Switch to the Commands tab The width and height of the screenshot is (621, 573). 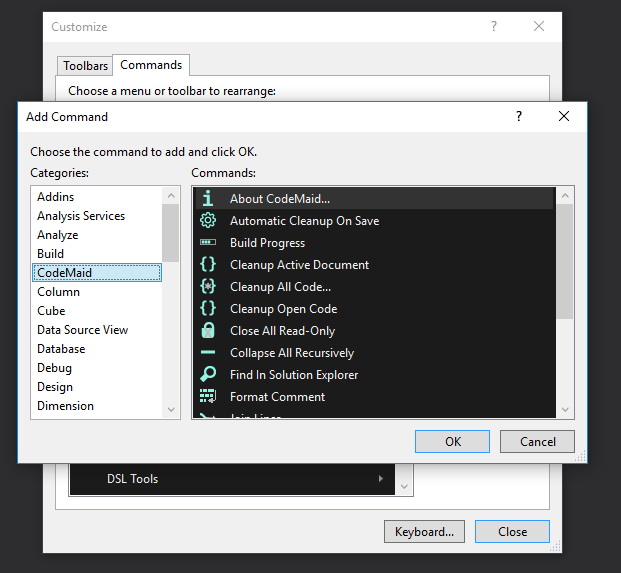coord(151,65)
